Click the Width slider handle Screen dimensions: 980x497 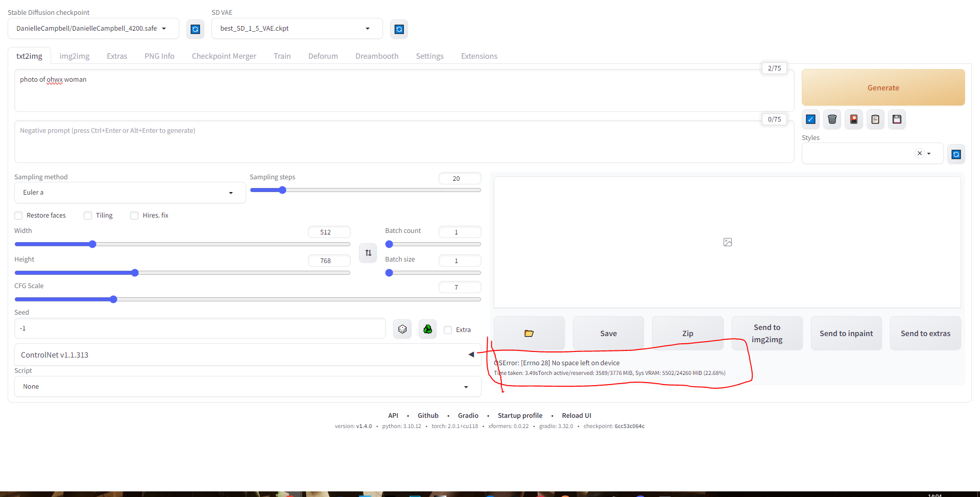click(x=92, y=244)
